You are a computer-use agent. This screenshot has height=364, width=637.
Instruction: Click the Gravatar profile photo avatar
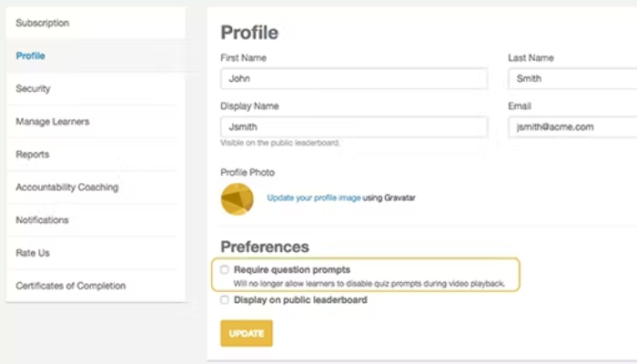(x=237, y=198)
